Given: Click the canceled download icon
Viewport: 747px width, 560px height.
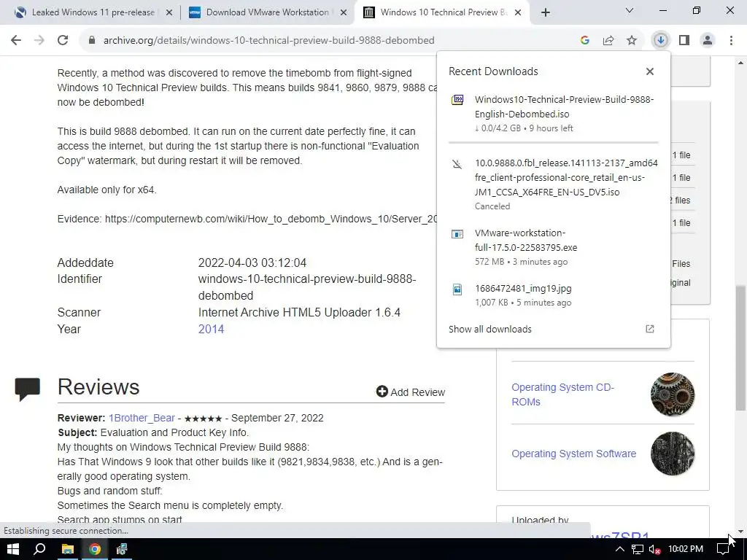Looking at the screenshot, I should click(x=457, y=164).
